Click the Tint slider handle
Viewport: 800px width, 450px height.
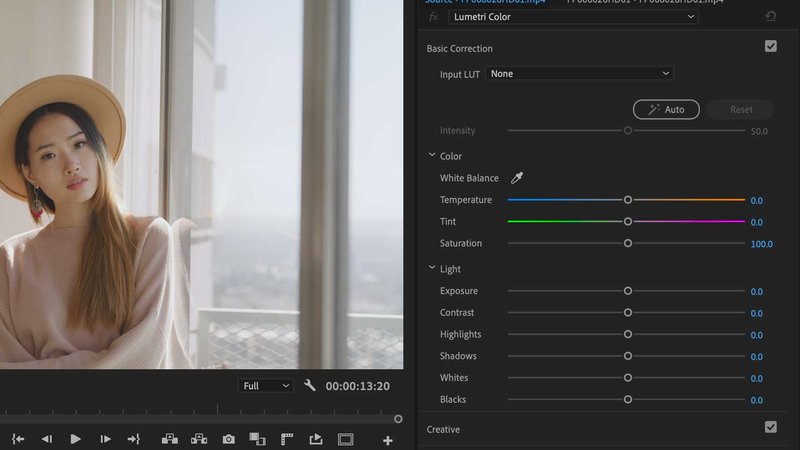tap(628, 221)
